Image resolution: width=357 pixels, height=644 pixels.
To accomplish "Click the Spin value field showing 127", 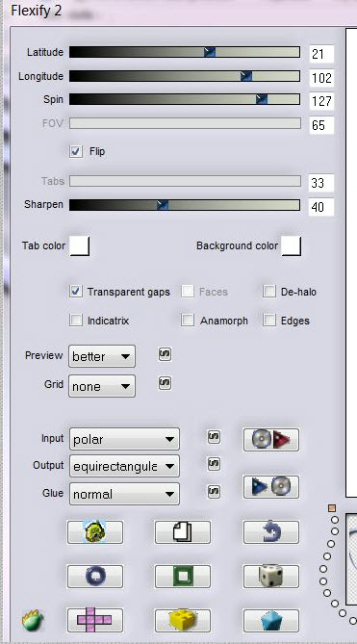I will [321, 101].
